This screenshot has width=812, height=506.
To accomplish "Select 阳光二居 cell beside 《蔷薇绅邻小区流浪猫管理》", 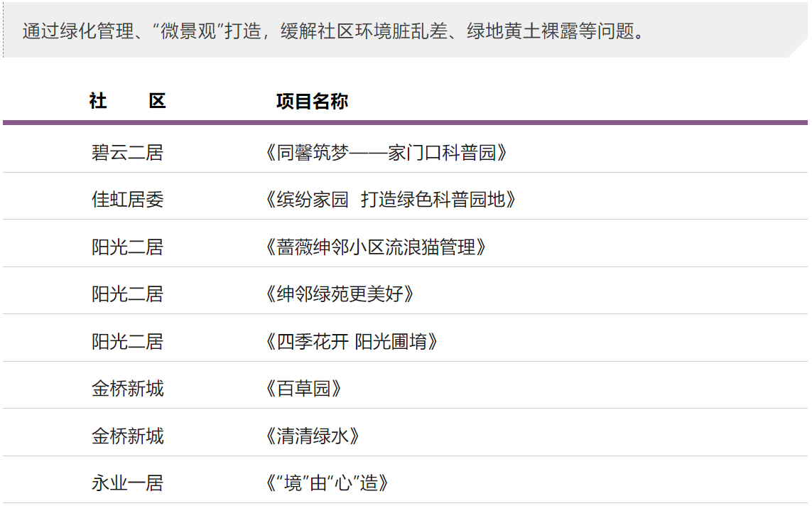I will coord(127,247).
